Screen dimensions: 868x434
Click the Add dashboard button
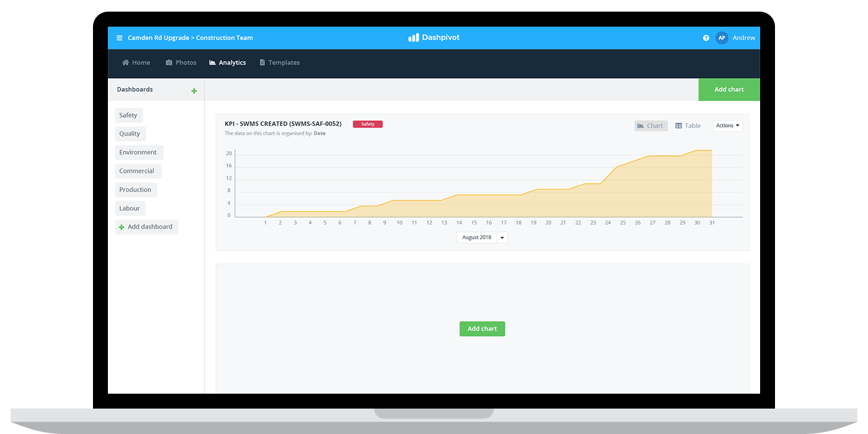tap(146, 227)
